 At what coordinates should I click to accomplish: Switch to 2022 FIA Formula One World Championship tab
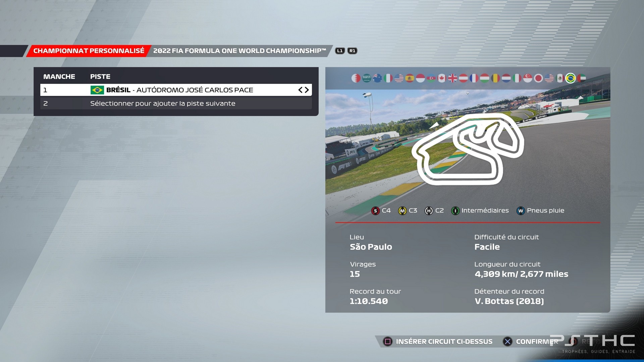[x=239, y=51]
